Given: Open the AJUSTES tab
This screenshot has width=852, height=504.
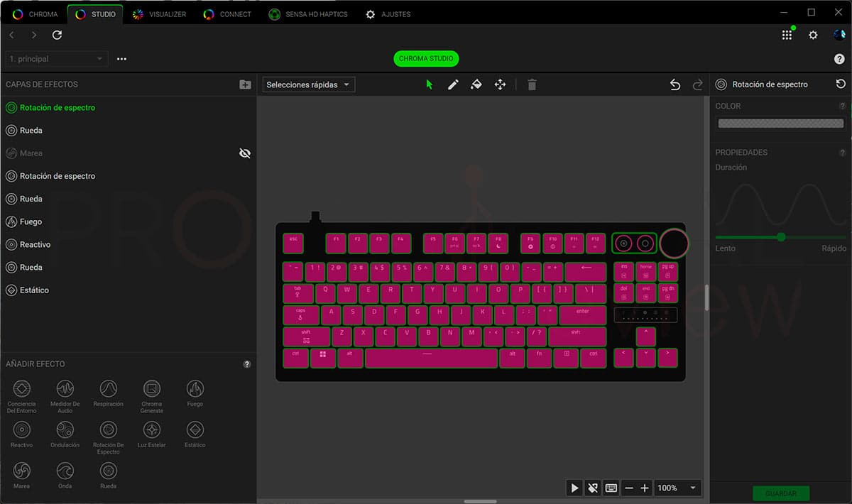Looking at the screenshot, I should pos(388,14).
